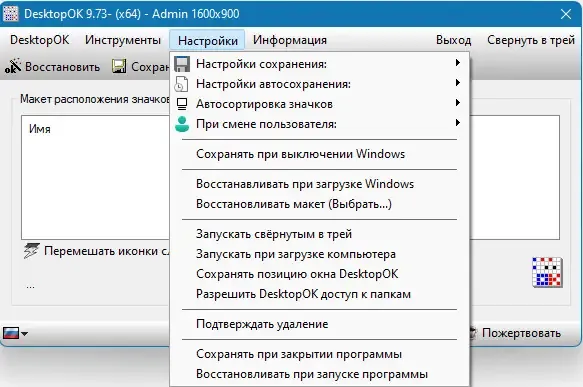This screenshot has height=387, width=583.
Task: Toggle Подтверждать удаление option
Action: pos(320,325)
